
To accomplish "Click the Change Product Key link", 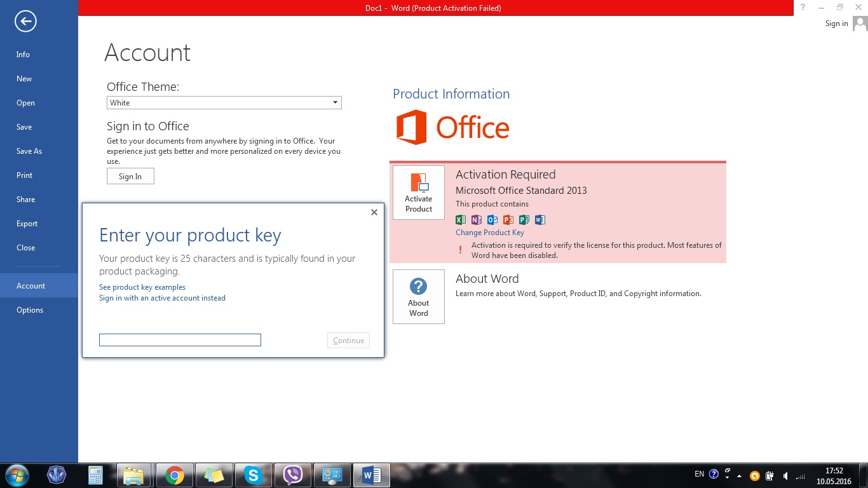I will click(489, 233).
